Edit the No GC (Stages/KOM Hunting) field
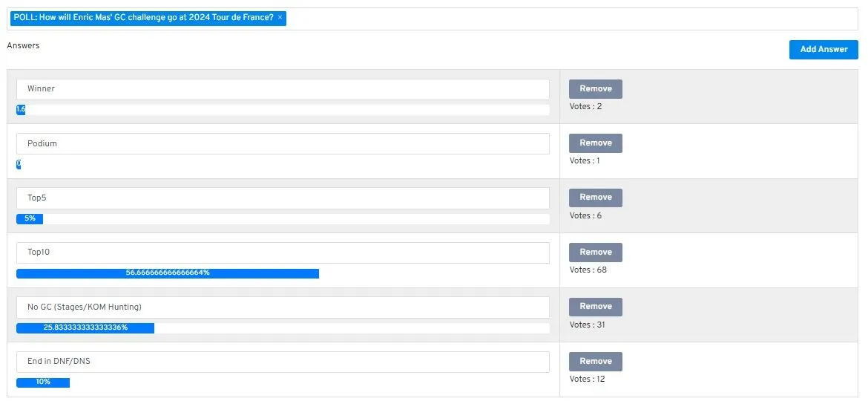 pyautogui.click(x=283, y=307)
